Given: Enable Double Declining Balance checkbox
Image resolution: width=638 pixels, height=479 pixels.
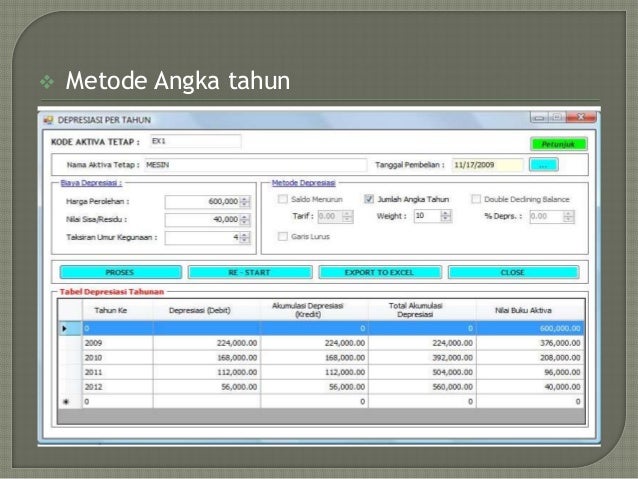Looking at the screenshot, I should pos(475,199).
